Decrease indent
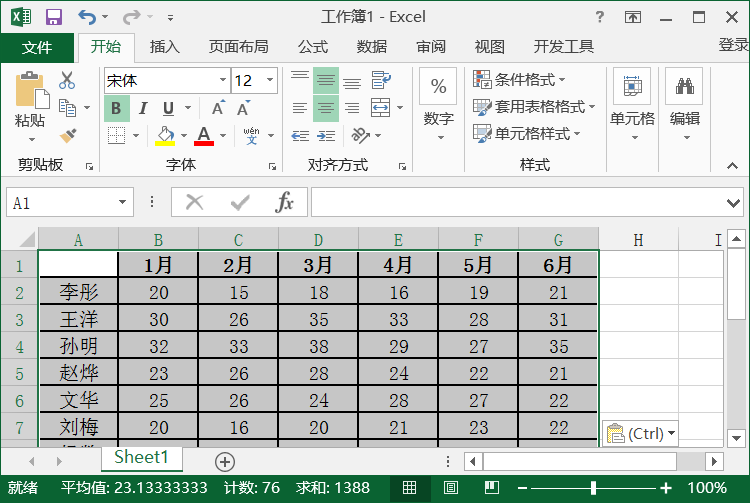 [x=300, y=136]
